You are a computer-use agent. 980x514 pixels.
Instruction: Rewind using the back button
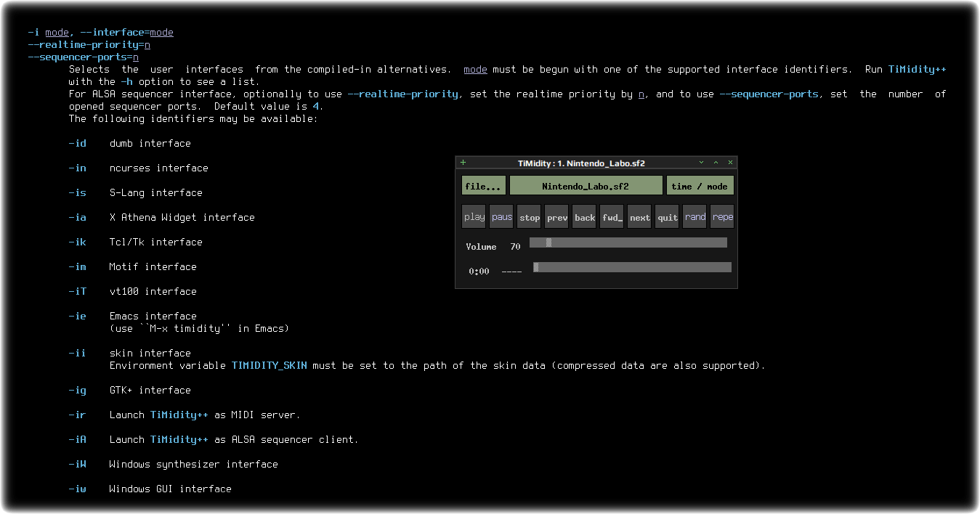tap(585, 217)
